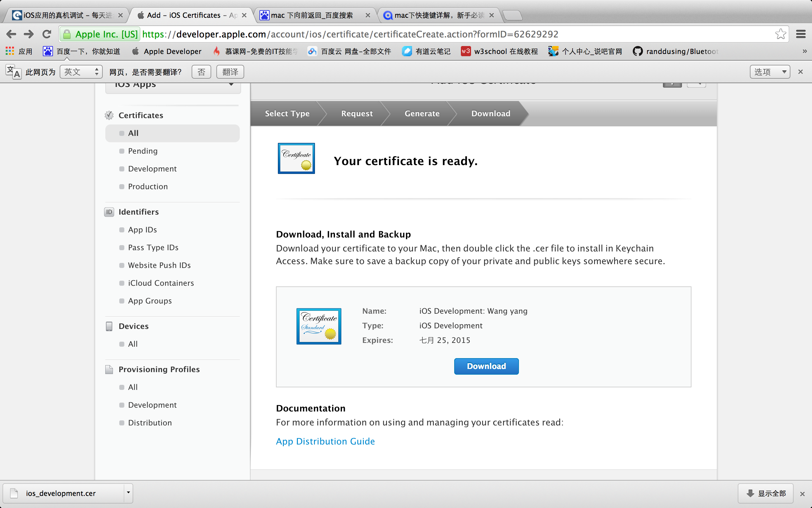Open the w3school 在线教程 bookmark
Image resolution: width=812 pixels, height=508 pixels.
click(499, 51)
